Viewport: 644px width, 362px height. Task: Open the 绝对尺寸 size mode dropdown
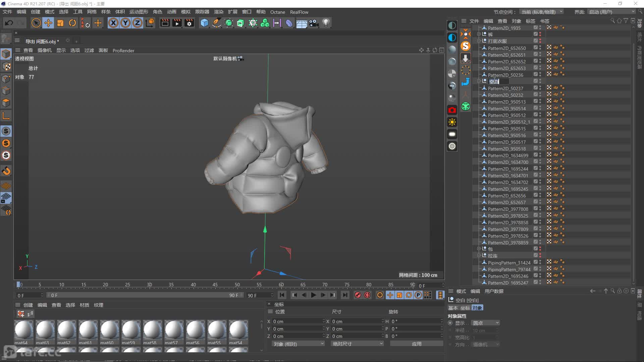(x=357, y=344)
